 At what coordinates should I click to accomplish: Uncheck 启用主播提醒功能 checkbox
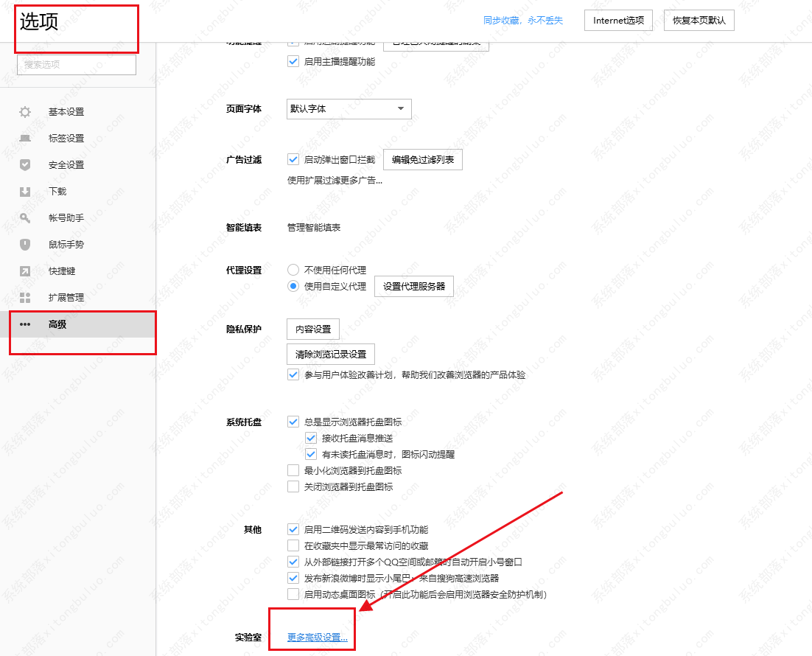(293, 61)
